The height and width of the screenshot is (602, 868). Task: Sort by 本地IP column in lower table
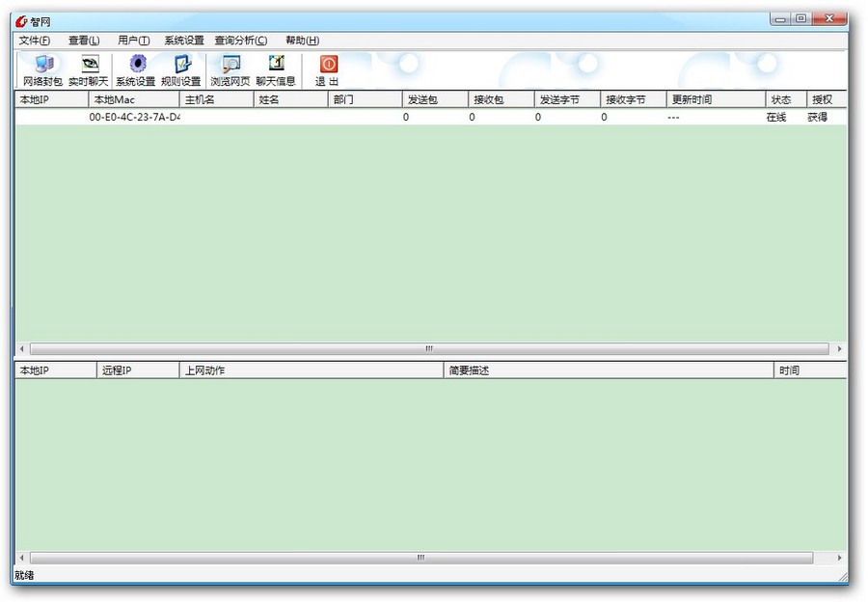[55, 370]
